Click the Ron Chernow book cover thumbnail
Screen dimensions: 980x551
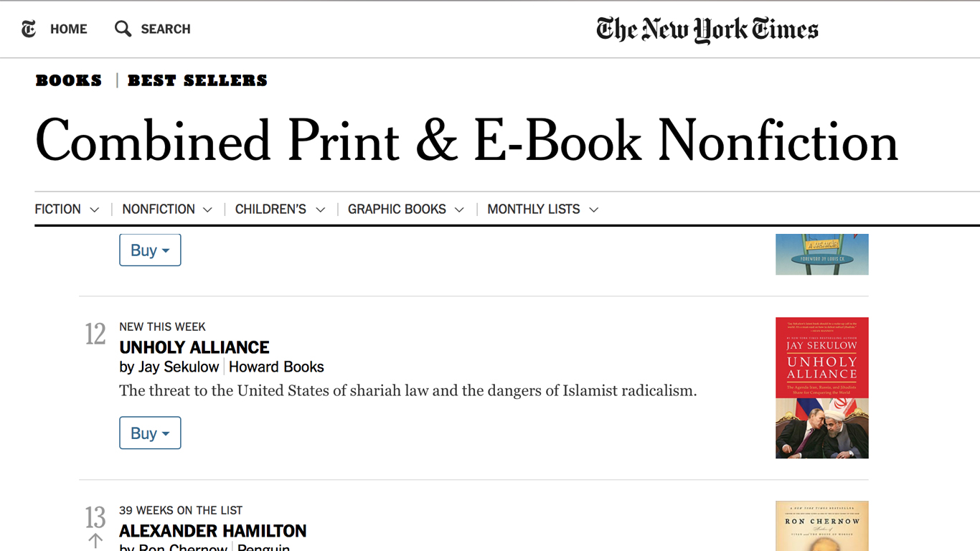pyautogui.click(x=822, y=526)
